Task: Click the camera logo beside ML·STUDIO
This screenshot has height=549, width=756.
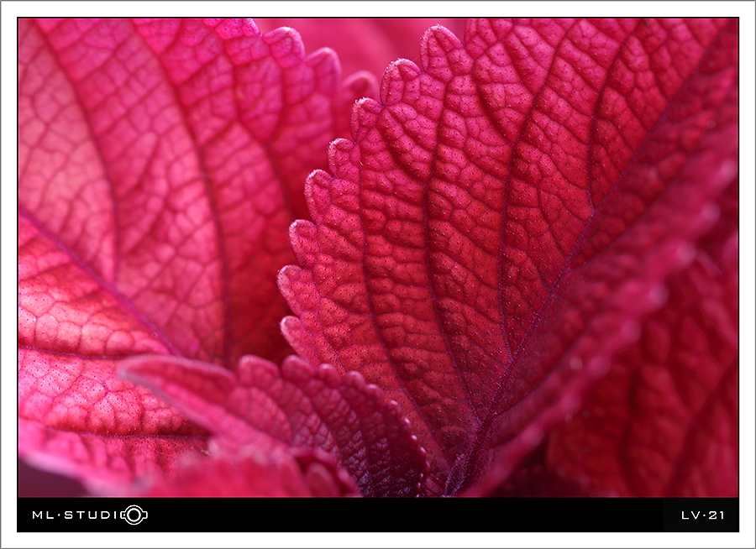Action: (134, 515)
